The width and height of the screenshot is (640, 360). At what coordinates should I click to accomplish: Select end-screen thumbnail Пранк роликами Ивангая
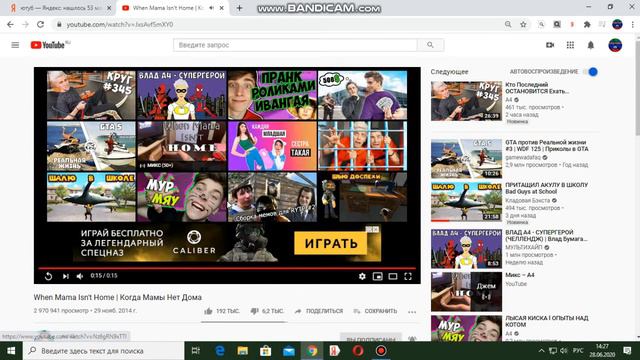(x=272, y=95)
